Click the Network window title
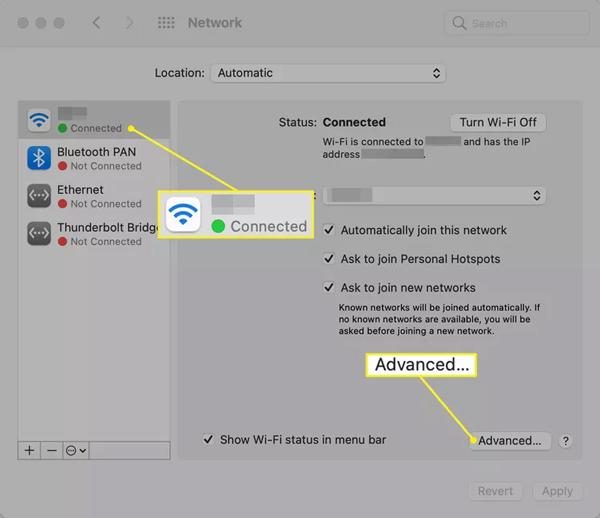 (x=215, y=23)
